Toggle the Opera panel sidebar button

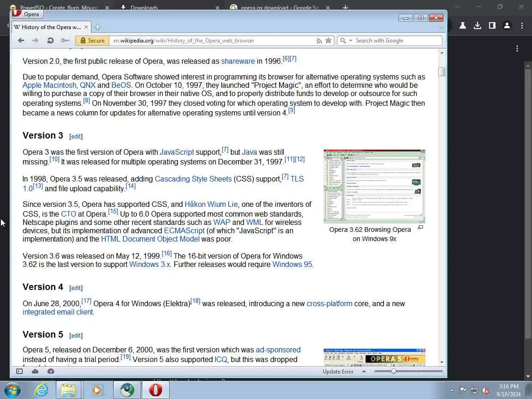point(19,371)
